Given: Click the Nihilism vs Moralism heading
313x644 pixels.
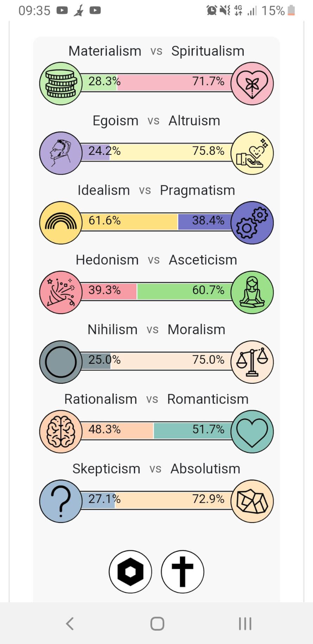Looking at the screenshot, I should 156,330.
